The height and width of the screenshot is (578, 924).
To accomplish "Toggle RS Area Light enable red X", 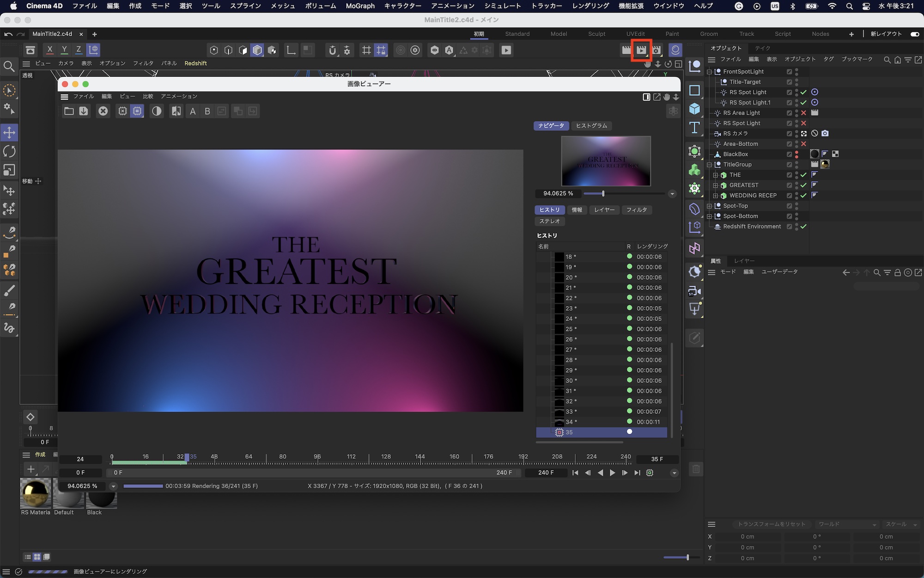I will [x=803, y=113].
